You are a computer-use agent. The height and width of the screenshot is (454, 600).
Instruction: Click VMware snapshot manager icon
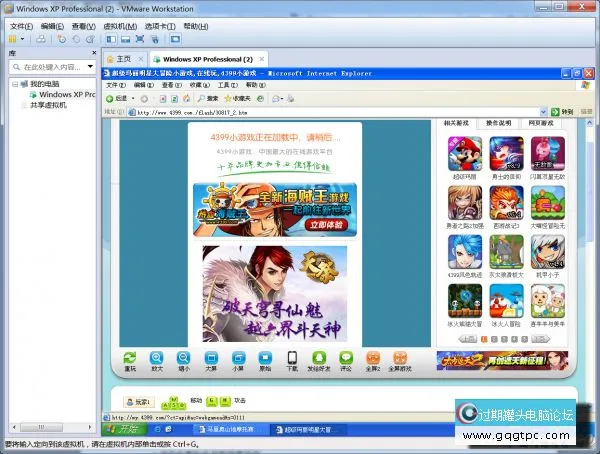(90, 39)
